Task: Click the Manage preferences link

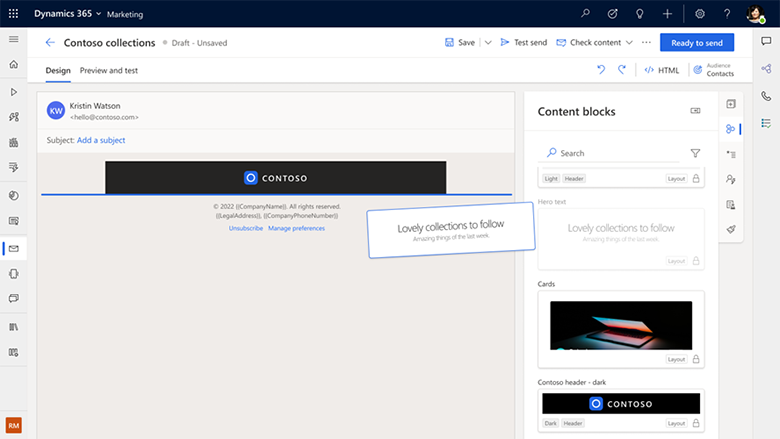Action: pyautogui.click(x=296, y=228)
